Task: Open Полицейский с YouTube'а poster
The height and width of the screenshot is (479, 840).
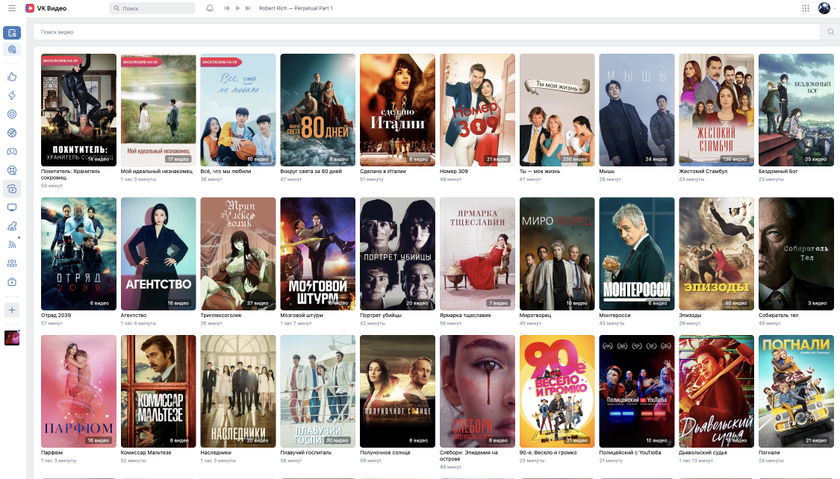Action: [636, 391]
